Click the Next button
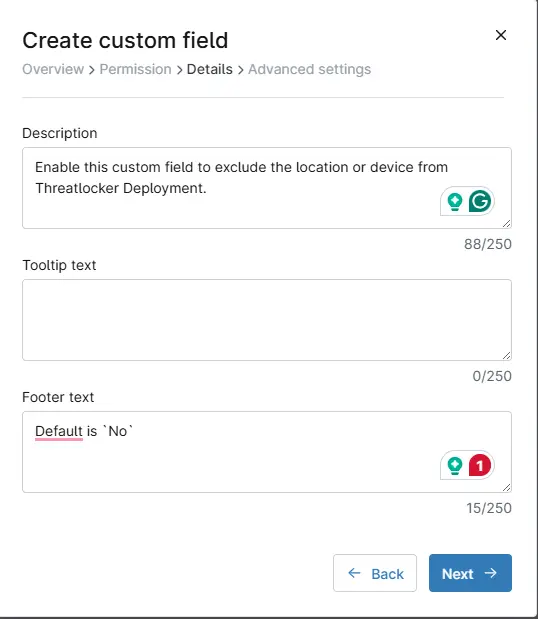Screen dimensions: 538x619 pyautogui.click(x=470, y=573)
